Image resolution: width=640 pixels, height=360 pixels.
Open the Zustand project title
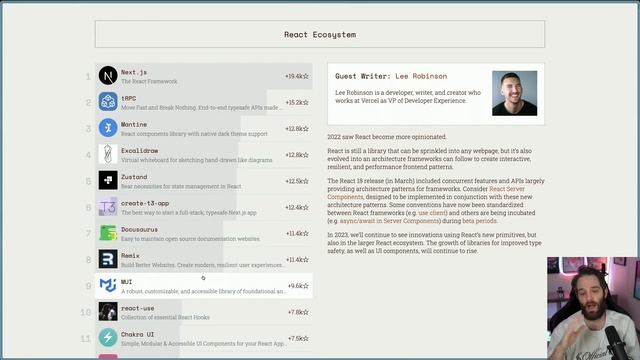(x=134, y=177)
